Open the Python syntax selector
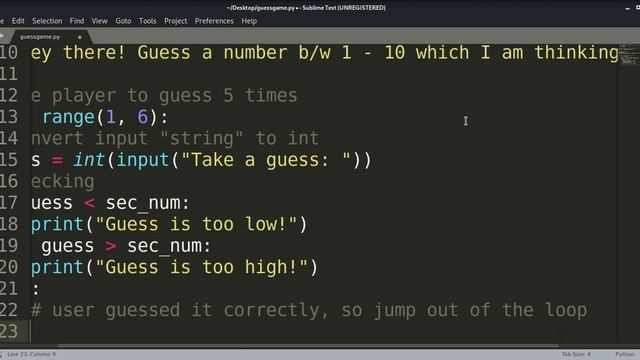 pos(625,354)
